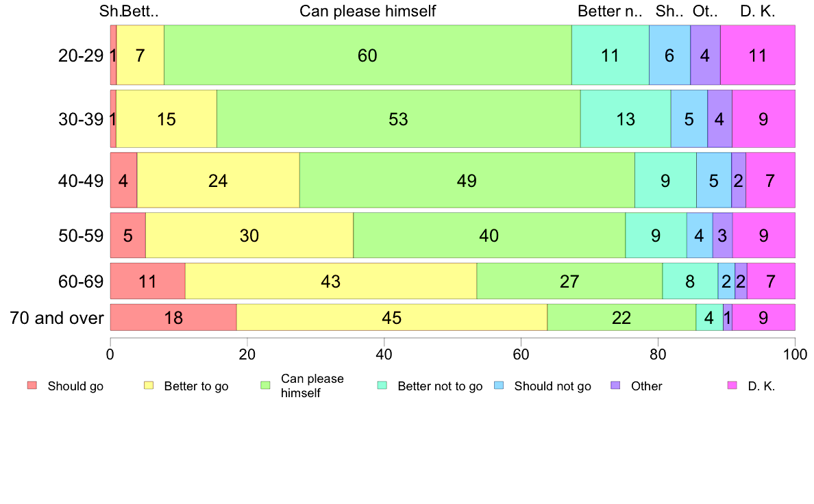Click the purple Other legend swatch
Screen dimensions: 814x504
click(616, 385)
